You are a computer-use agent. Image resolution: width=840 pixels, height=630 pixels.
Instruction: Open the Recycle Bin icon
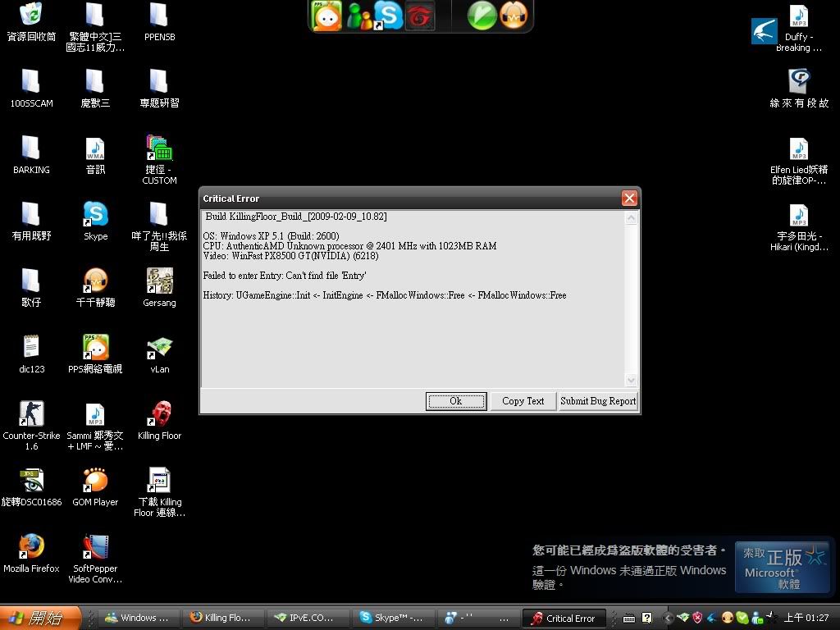31,16
